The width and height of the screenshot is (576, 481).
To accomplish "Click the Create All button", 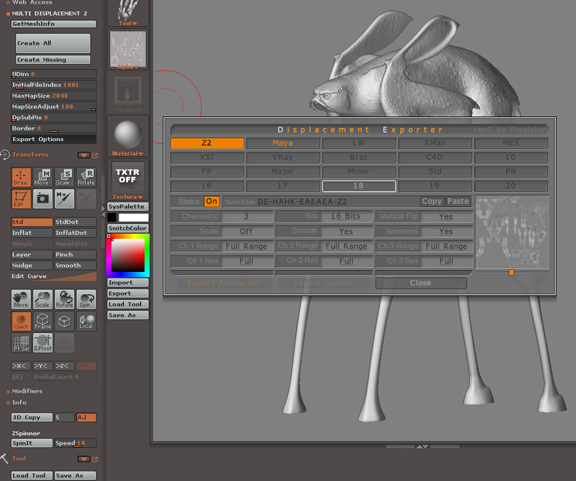I will pyautogui.click(x=53, y=43).
